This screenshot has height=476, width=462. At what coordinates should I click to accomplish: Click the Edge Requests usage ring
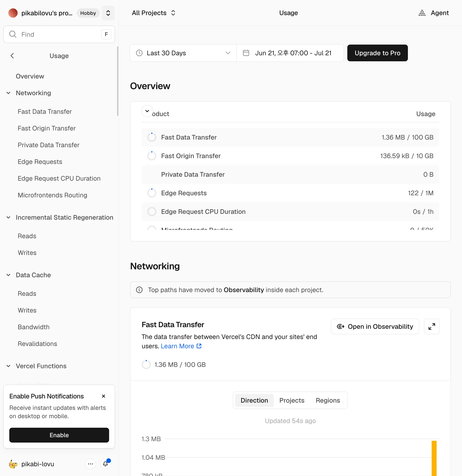(152, 193)
